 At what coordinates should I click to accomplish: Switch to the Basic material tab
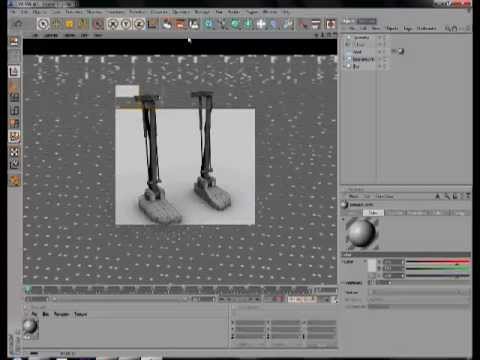[352, 213]
